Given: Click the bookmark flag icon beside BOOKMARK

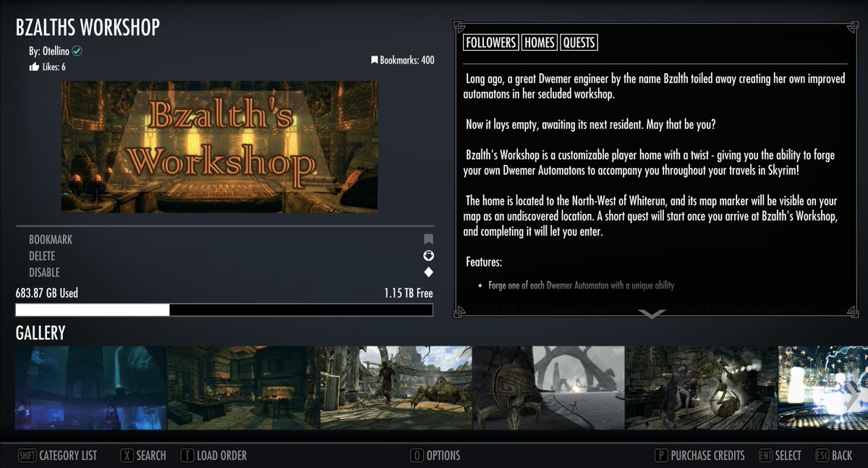Looking at the screenshot, I should [x=428, y=239].
